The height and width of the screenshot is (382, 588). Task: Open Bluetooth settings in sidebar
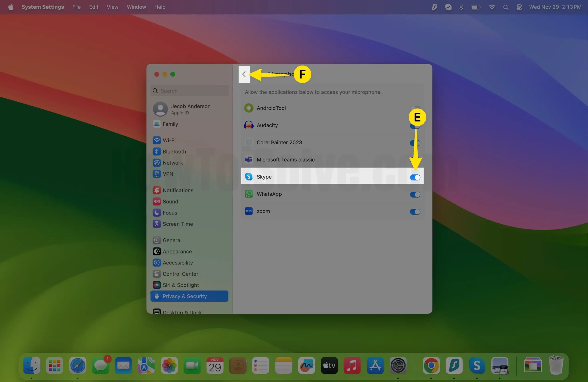(x=174, y=151)
